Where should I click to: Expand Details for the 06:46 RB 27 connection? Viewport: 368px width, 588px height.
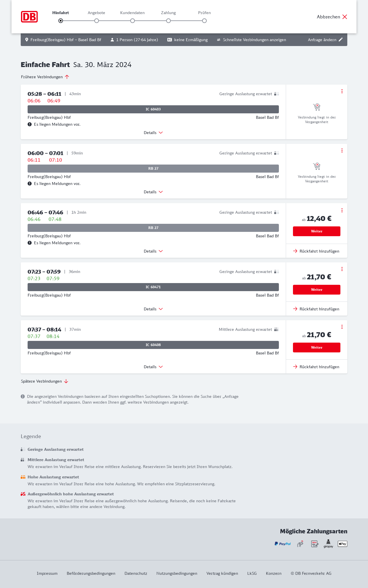pyautogui.click(x=153, y=251)
